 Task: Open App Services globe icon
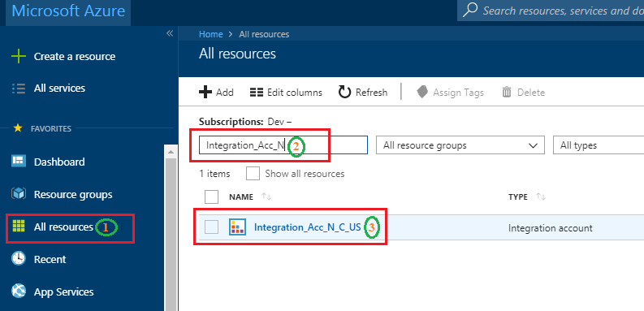coord(19,292)
